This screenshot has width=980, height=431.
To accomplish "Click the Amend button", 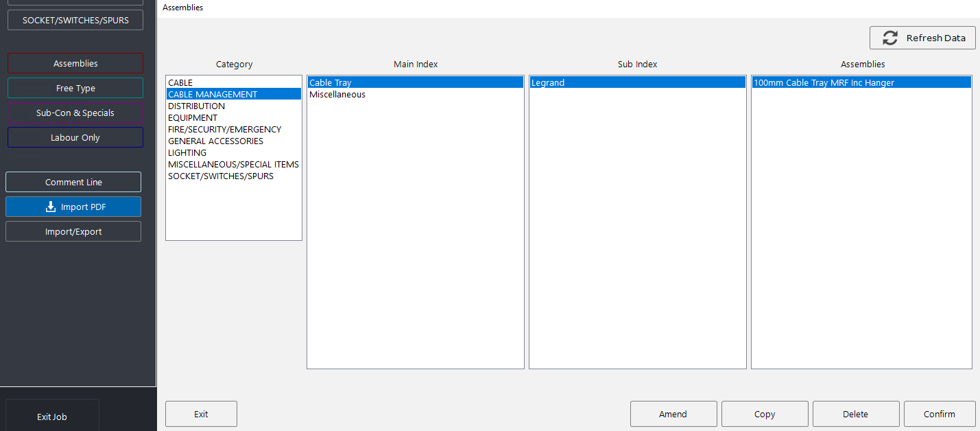I will coord(673,414).
